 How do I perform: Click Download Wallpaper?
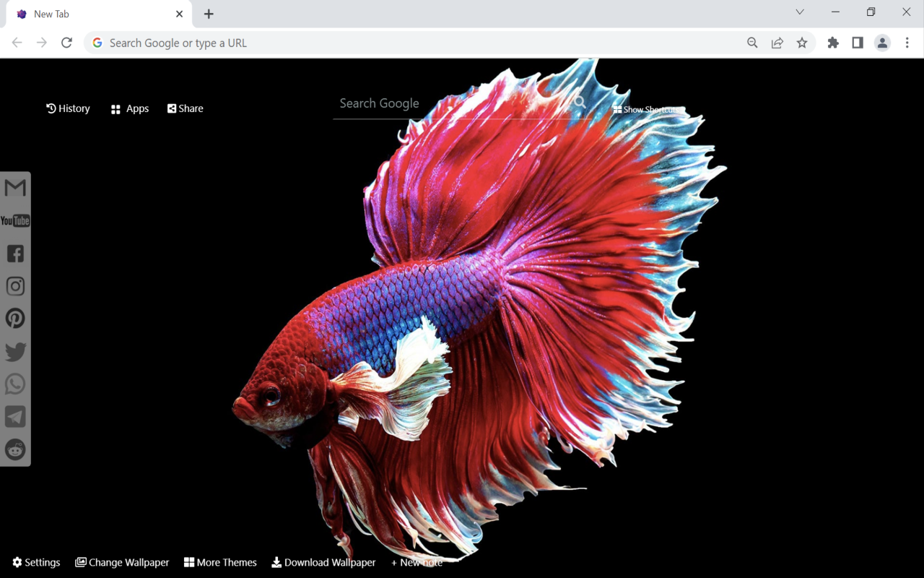[323, 562]
